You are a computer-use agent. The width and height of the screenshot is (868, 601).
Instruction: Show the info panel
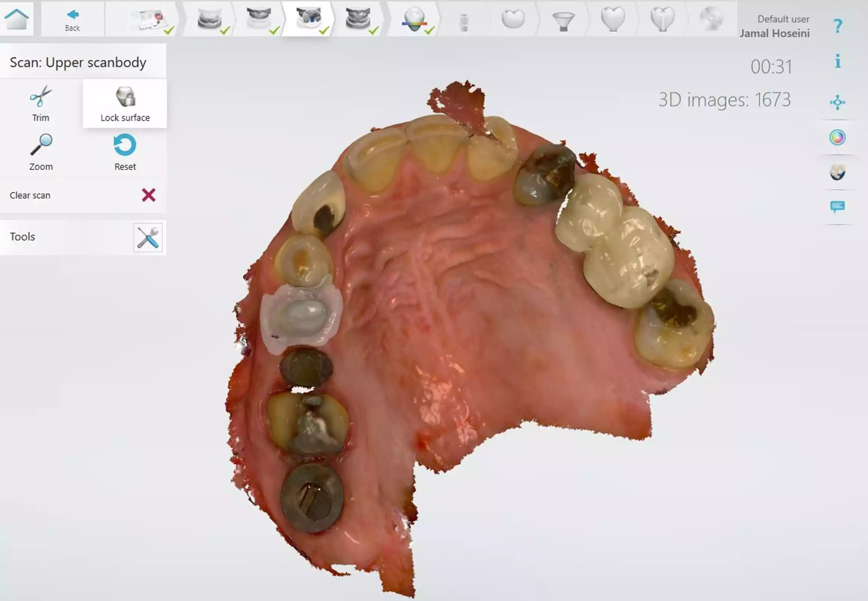tap(838, 61)
